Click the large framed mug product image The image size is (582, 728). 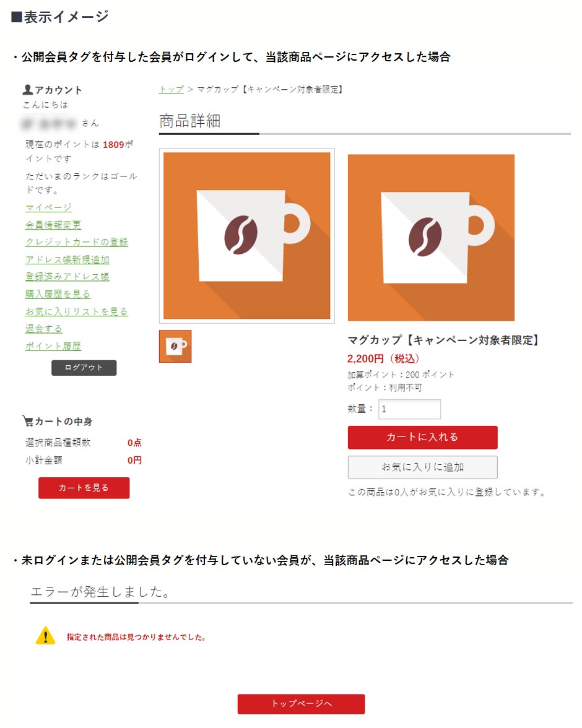(x=246, y=235)
